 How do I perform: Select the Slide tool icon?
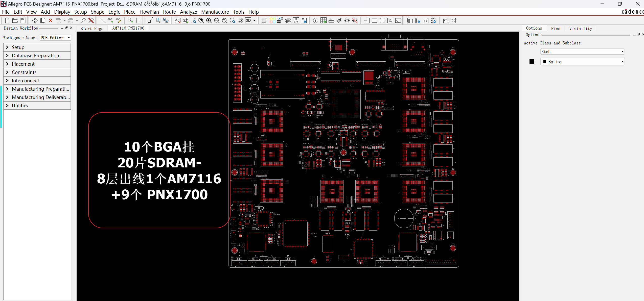tap(158, 20)
